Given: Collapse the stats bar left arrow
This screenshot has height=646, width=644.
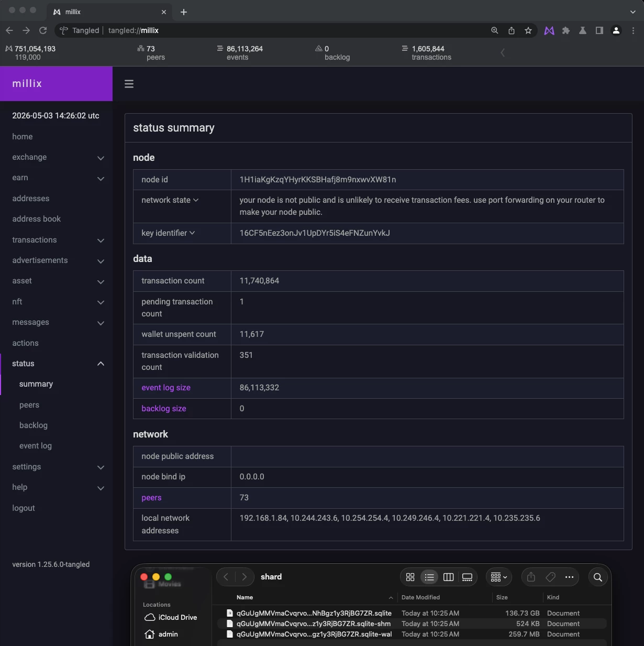Looking at the screenshot, I should click(503, 52).
